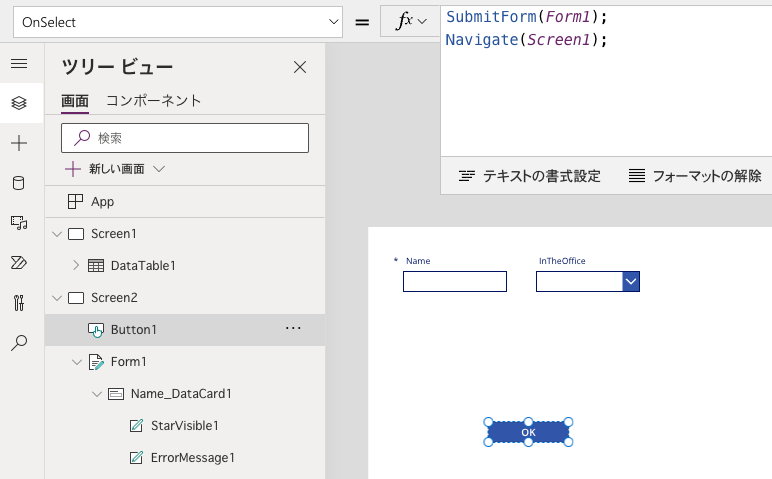Select Form1 in the tree
This screenshot has width=772, height=479.
[129, 362]
